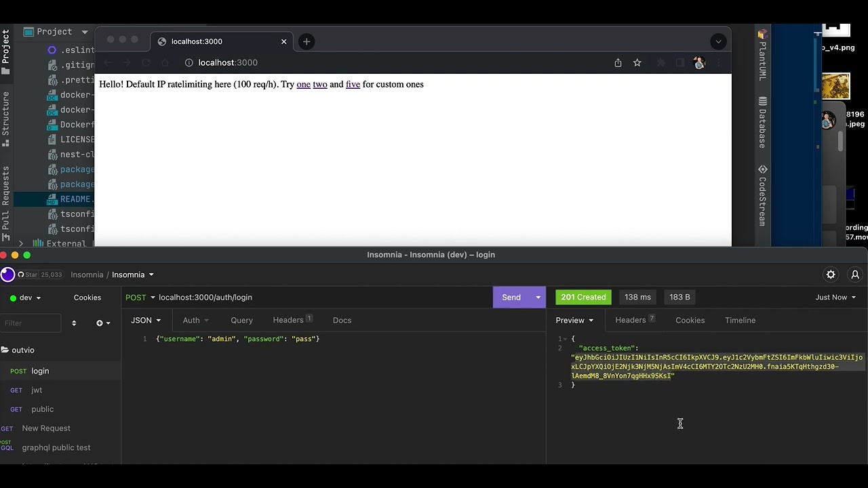
Task: Click the access_token value in response
Action: pos(717,367)
